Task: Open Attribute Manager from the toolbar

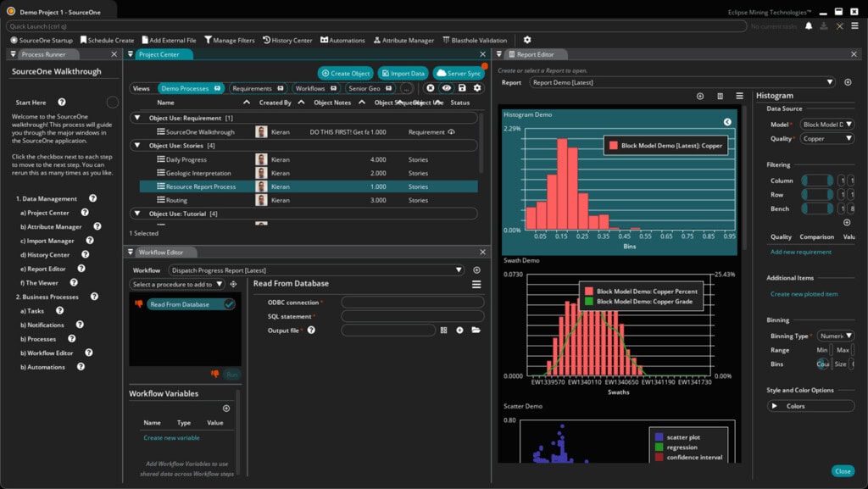Action: (403, 40)
